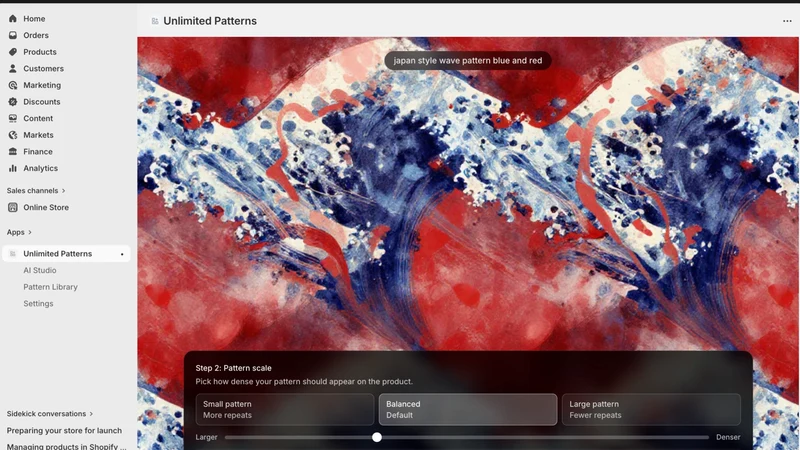The height and width of the screenshot is (450, 800).
Task: Choose the Large pattern option
Action: click(x=651, y=409)
